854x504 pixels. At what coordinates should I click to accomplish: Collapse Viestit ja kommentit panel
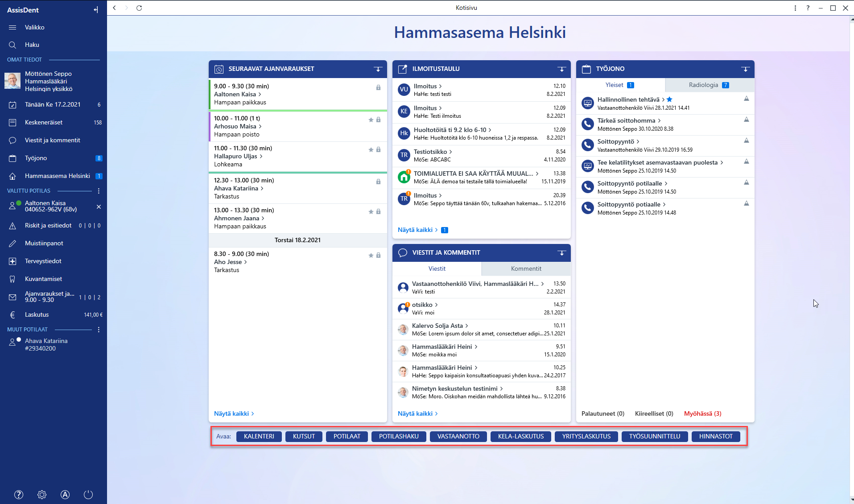point(561,252)
